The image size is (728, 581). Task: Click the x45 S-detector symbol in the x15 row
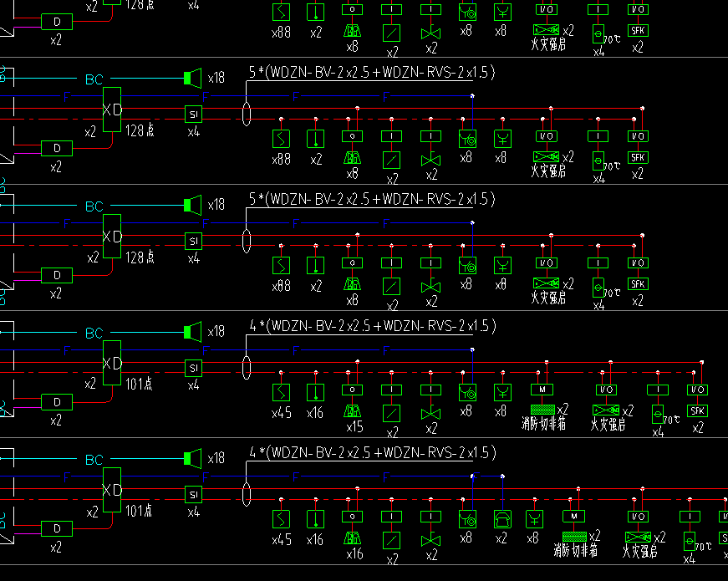[x=281, y=392]
